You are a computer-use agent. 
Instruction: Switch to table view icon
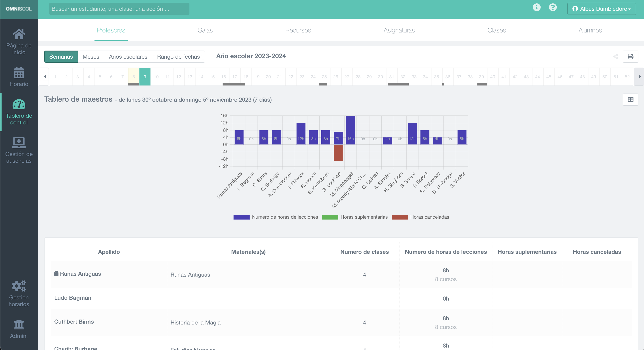(x=630, y=100)
